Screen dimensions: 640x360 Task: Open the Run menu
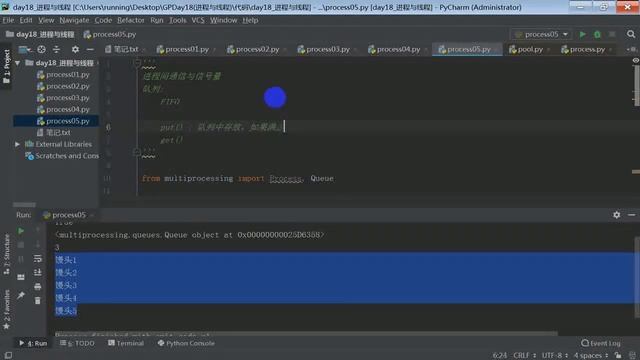point(157,20)
